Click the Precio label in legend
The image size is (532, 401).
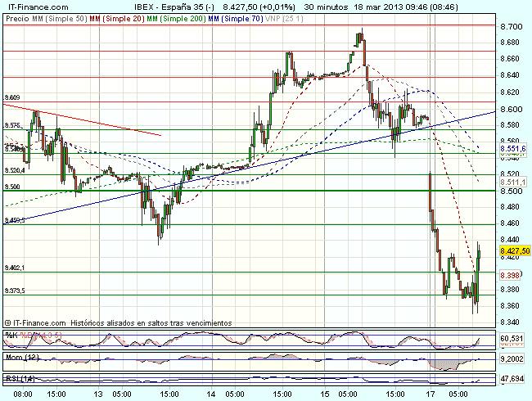point(14,16)
